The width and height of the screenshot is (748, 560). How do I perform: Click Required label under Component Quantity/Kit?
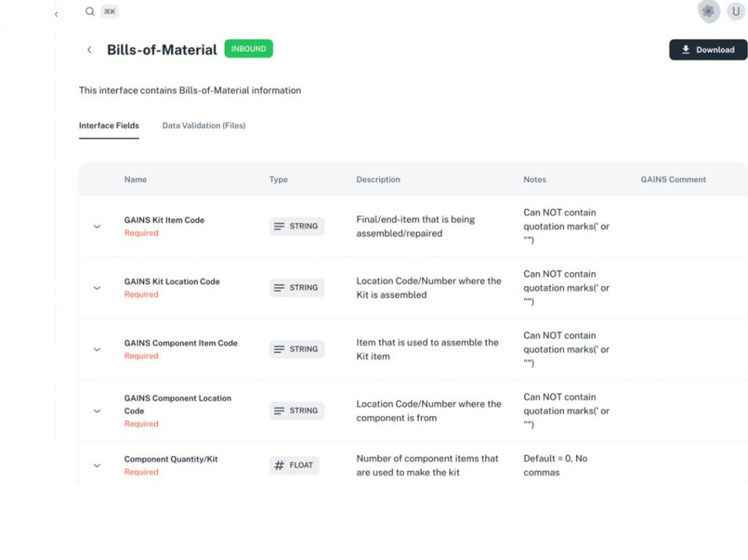[x=141, y=472]
